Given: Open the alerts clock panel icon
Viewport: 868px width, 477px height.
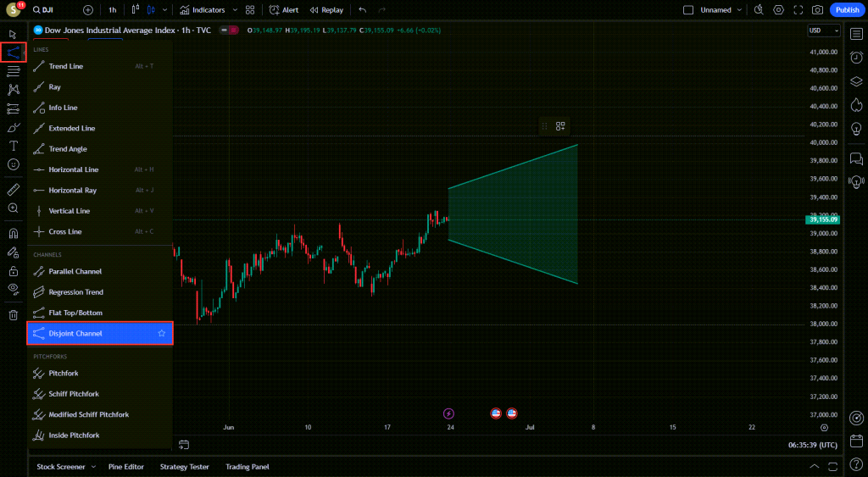Looking at the screenshot, I should click(856, 58).
